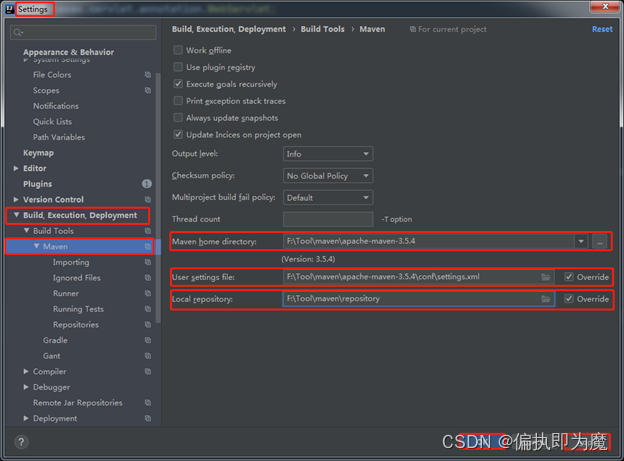Click the project icon beside Runner
This screenshot has height=461, width=624.
148,293
